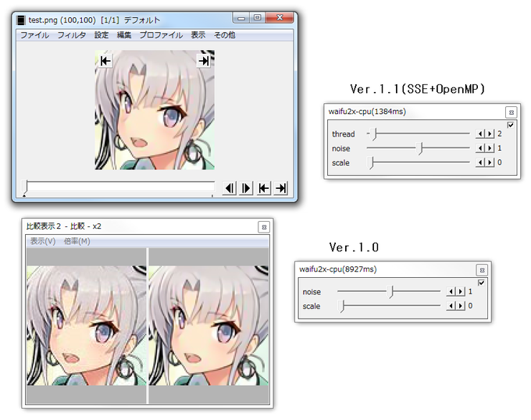This screenshot has height=420, width=531.
Task: Click the selection end button in playback bar
Action: point(281,188)
